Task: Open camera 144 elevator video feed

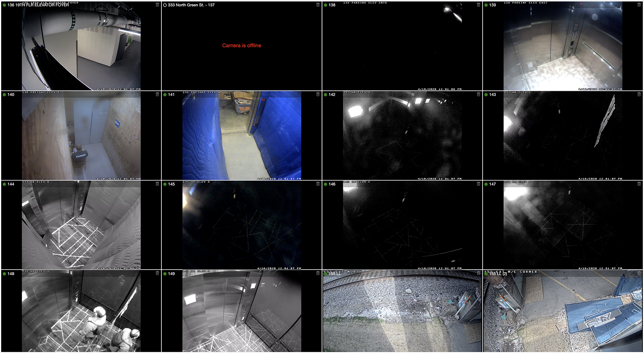Action: 81,225
